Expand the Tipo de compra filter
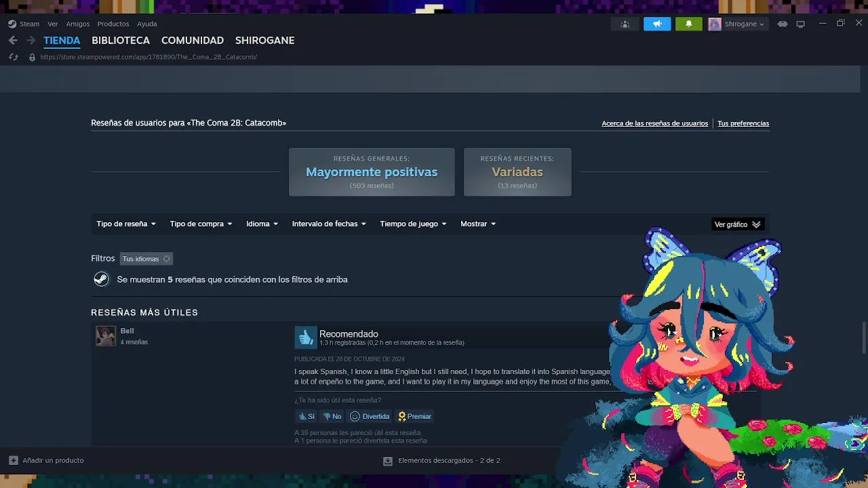Screen dimensions: 868x488 pyautogui.click(x=201, y=224)
